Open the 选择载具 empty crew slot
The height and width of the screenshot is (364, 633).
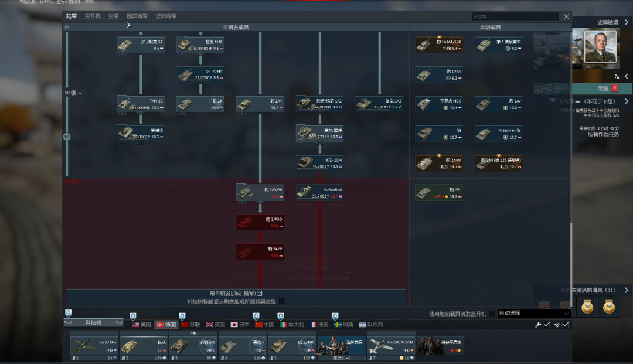pyautogui.click(x=342, y=346)
